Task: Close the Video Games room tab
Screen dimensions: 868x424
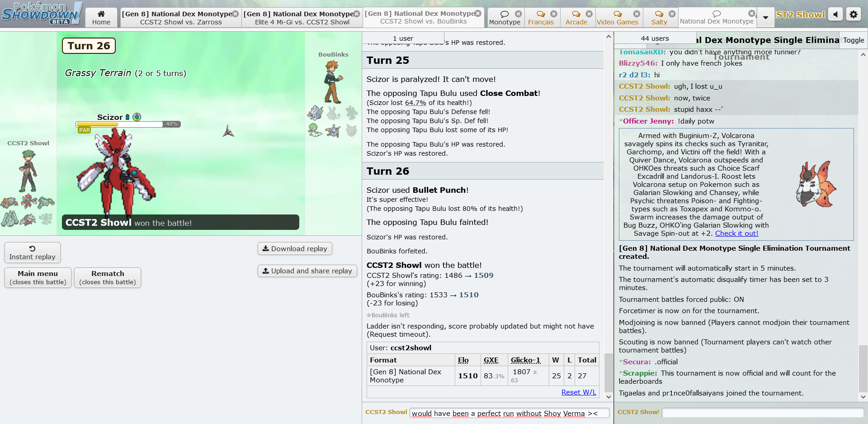Action: click(637, 14)
